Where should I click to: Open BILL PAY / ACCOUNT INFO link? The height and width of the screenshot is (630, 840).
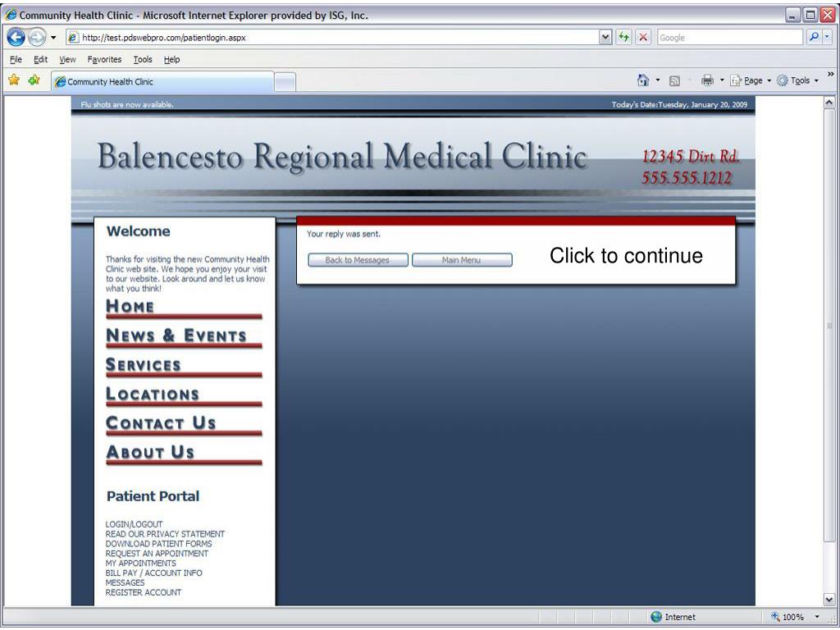click(153, 573)
